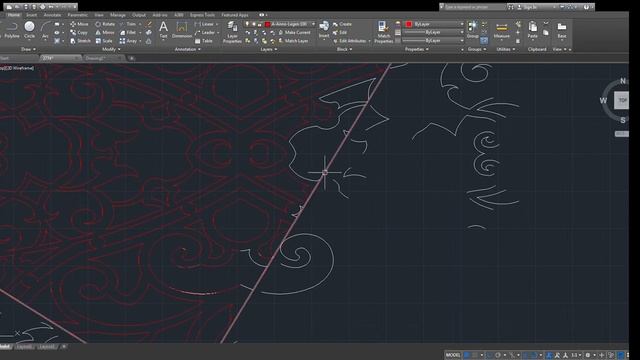The width and height of the screenshot is (640, 360).
Task: Click the Paste tool
Action: 532,30
